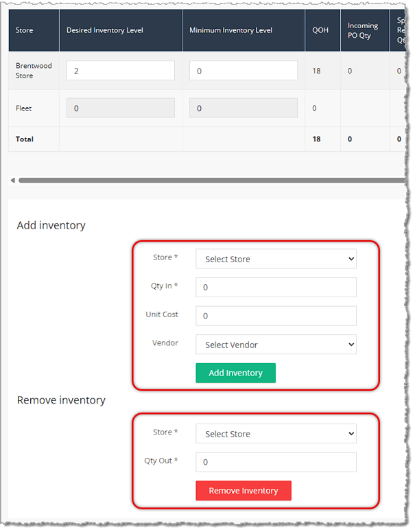Screen dimensions: 415x532
Task: Click the Add inventory section heading
Action: coord(51,225)
